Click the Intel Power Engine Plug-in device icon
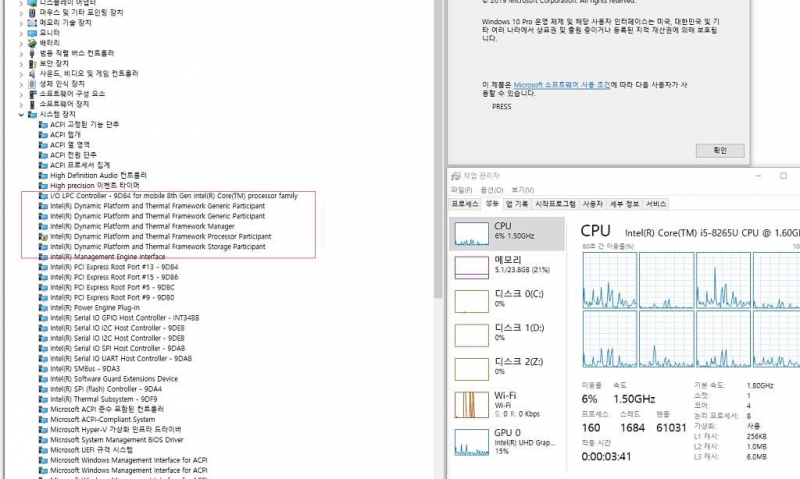The width and height of the screenshot is (800, 479). coord(43,308)
